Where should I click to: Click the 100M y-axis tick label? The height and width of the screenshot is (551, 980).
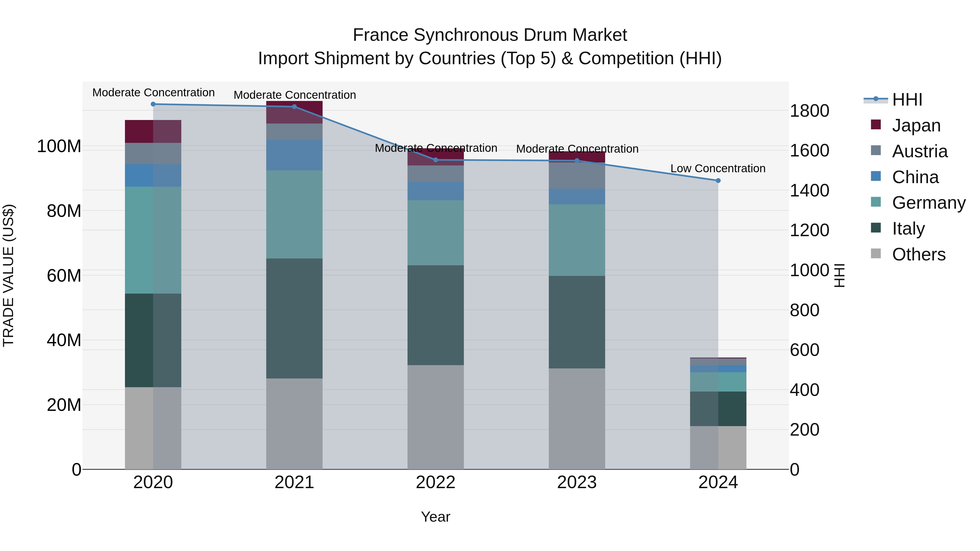coord(59,146)
